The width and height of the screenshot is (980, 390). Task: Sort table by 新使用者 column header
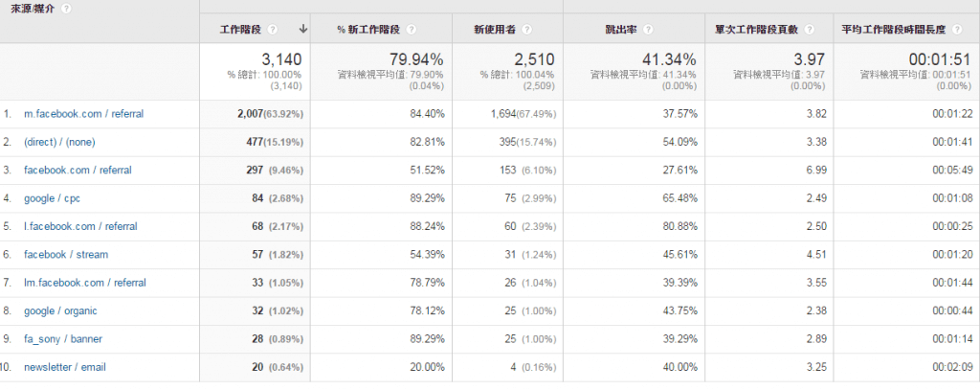click(x=497, y=30)
